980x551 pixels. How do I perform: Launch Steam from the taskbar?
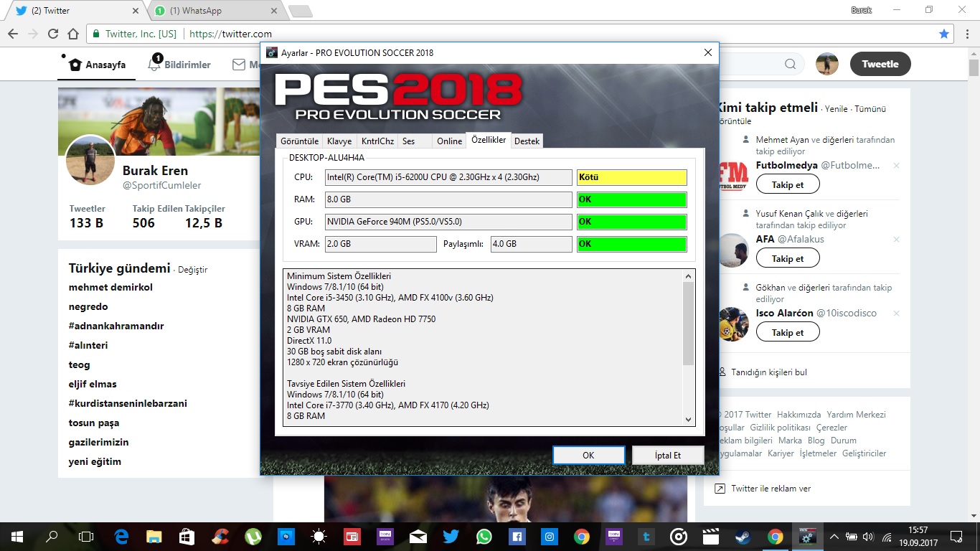click(742, 536)
